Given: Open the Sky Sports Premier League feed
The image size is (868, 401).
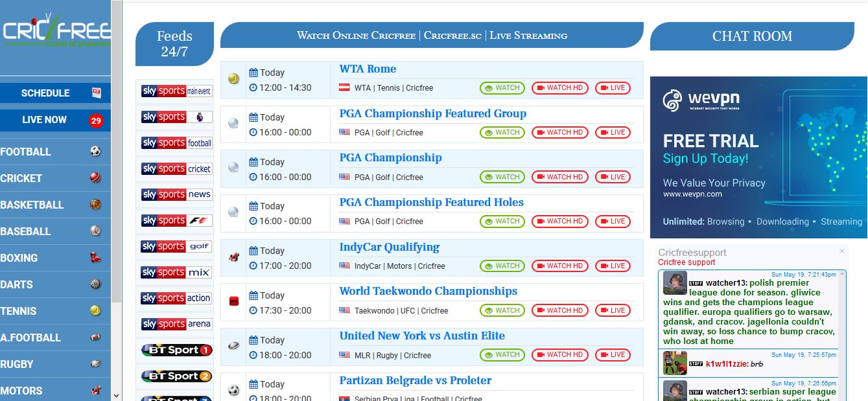Looking at the screenshot, I should coord(176,117).
